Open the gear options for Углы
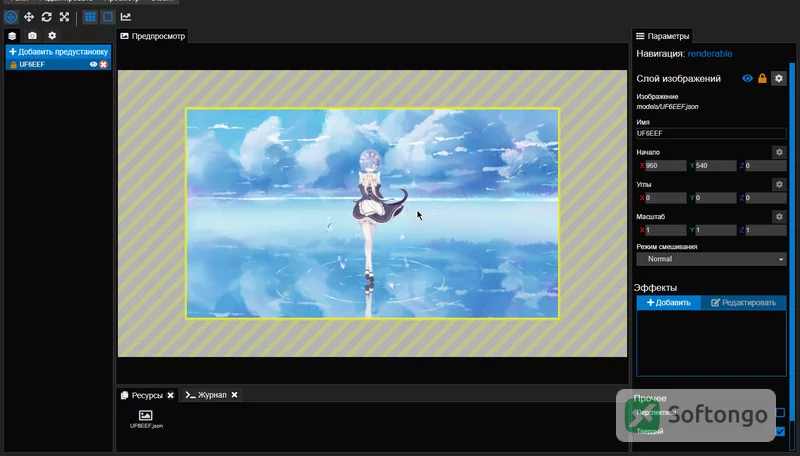This screenshot has height=456, width=800. click(779, 184)
